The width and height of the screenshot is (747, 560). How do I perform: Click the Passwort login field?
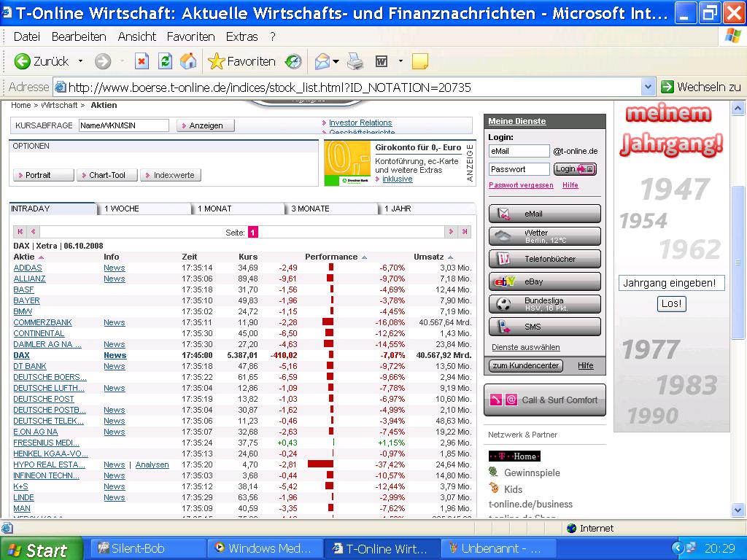[519, 169]
